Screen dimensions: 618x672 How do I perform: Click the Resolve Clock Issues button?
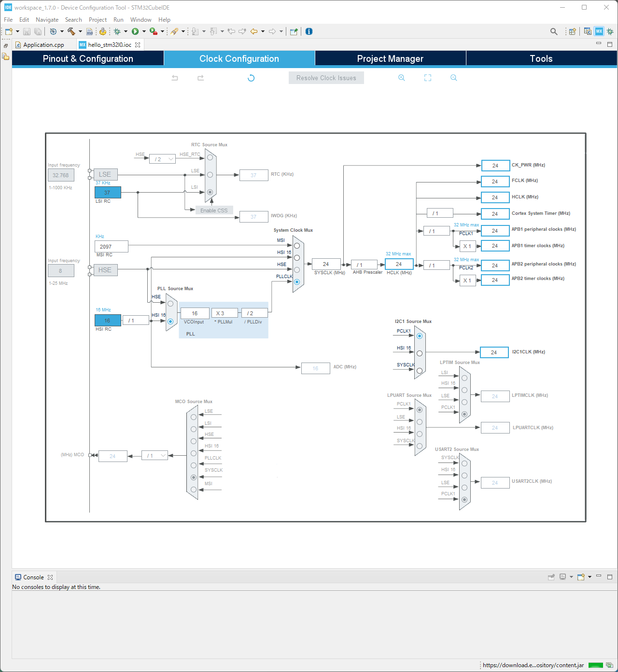pos(326,78)
